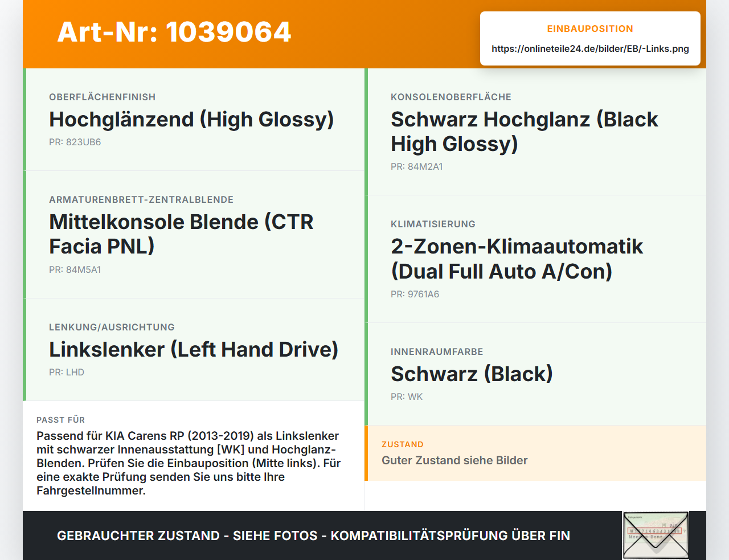Screen dimensions: 729x560
Task: Open the Einbauposition image URL link
Action: [590, 48]
